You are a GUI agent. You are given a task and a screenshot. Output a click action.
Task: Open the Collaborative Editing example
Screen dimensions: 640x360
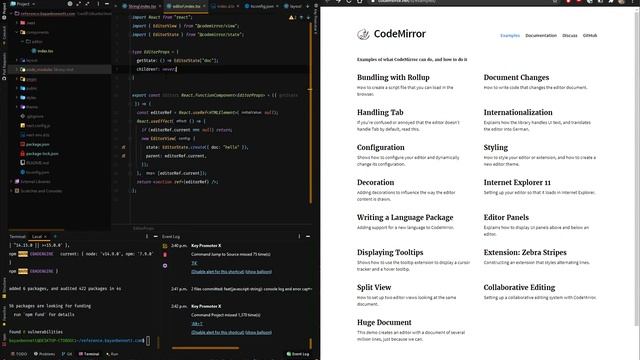point(519,287)
